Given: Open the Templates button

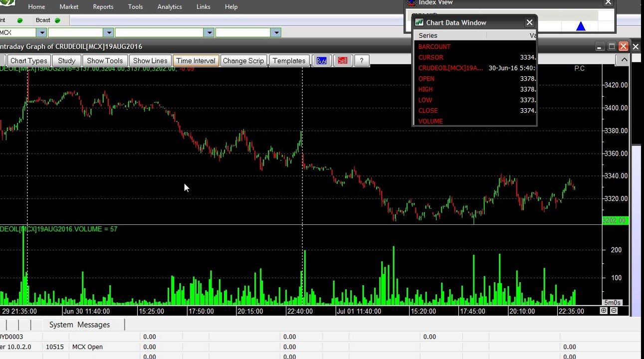Looking at the screenshot, I should tap(289, 61).
